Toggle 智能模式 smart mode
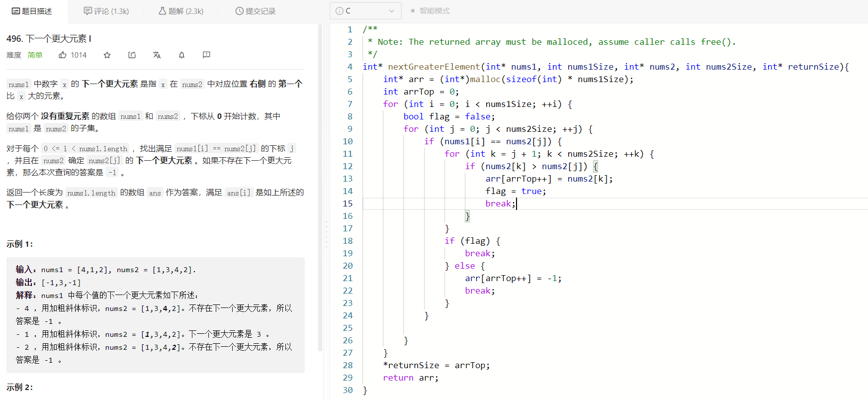The image size is (868, 400). pyautogui.click(x=430, y=10)
